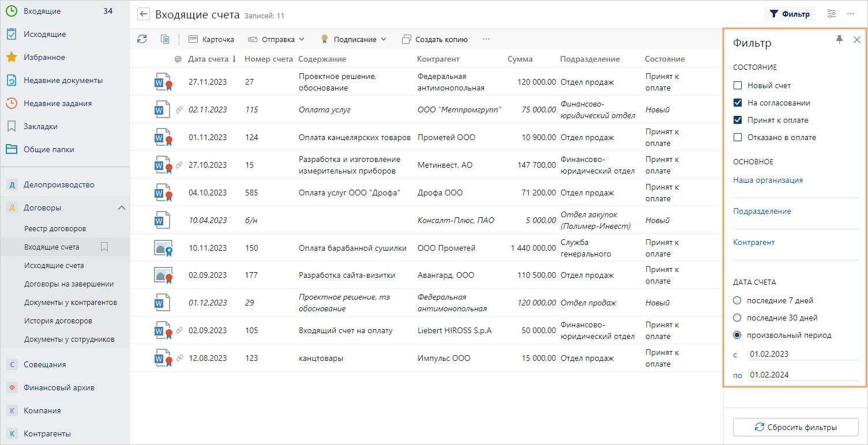Refresh the invoice list with the refresh icon
868x445 pixels.
click(x=142, y=39)
